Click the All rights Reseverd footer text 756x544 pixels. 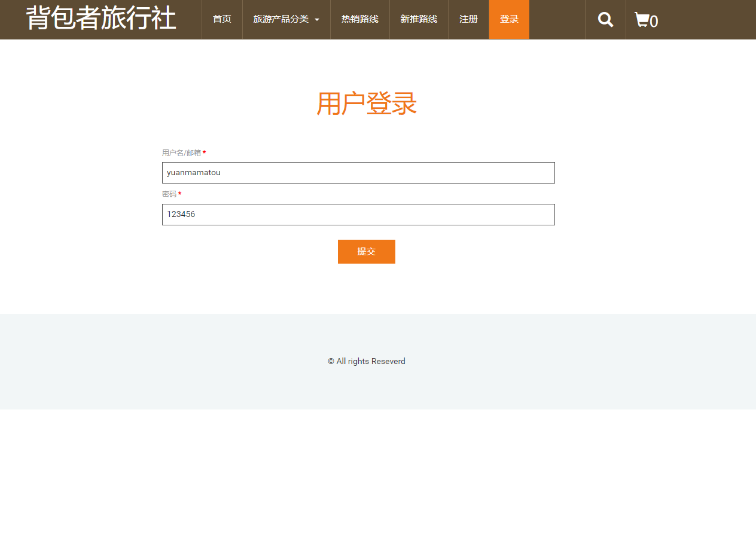[367, 361]
